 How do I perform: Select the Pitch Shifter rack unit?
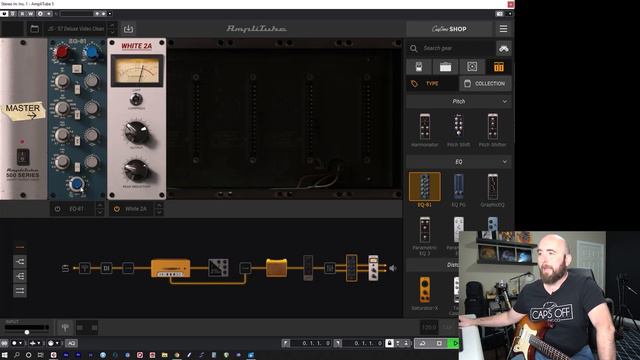coord(493,130)
